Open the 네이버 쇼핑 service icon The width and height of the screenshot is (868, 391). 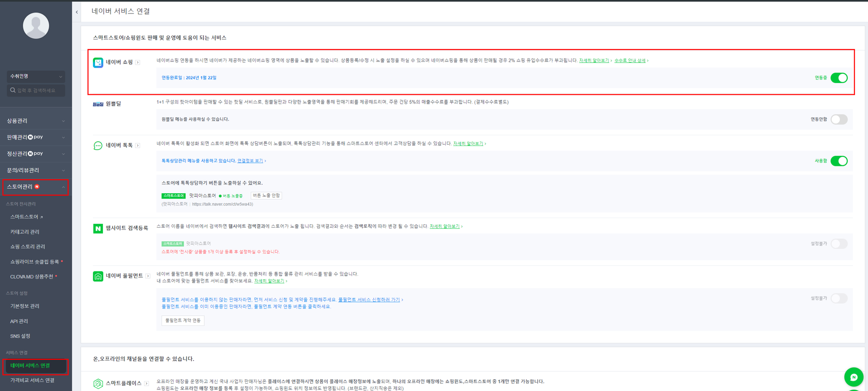click(x=98, y=62)
